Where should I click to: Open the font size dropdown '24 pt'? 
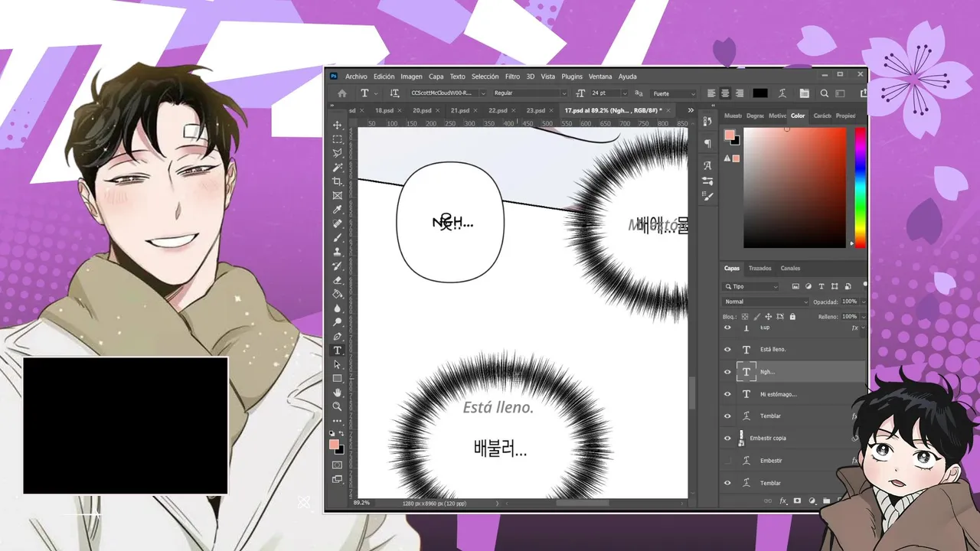point(609,93)
